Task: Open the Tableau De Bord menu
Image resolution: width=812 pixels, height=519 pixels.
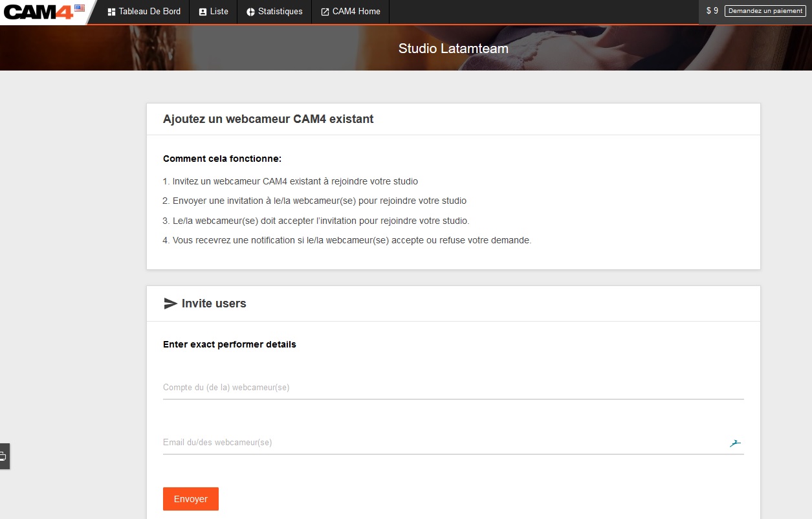Action: [x=144, y=12]
